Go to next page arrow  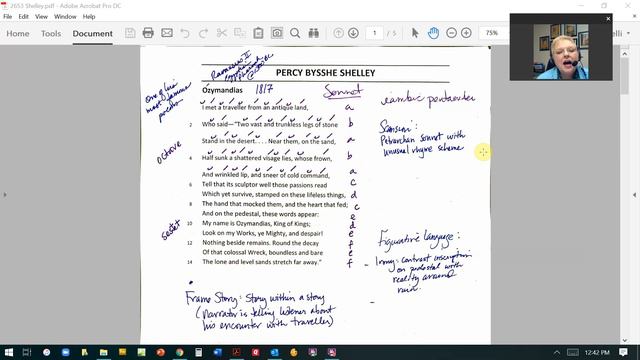click(x=353, y=33)
